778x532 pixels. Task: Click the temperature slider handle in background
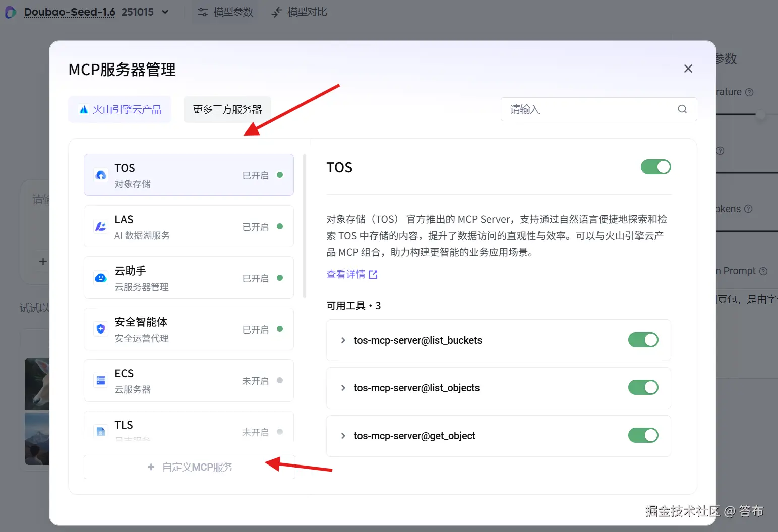point(760,115)
